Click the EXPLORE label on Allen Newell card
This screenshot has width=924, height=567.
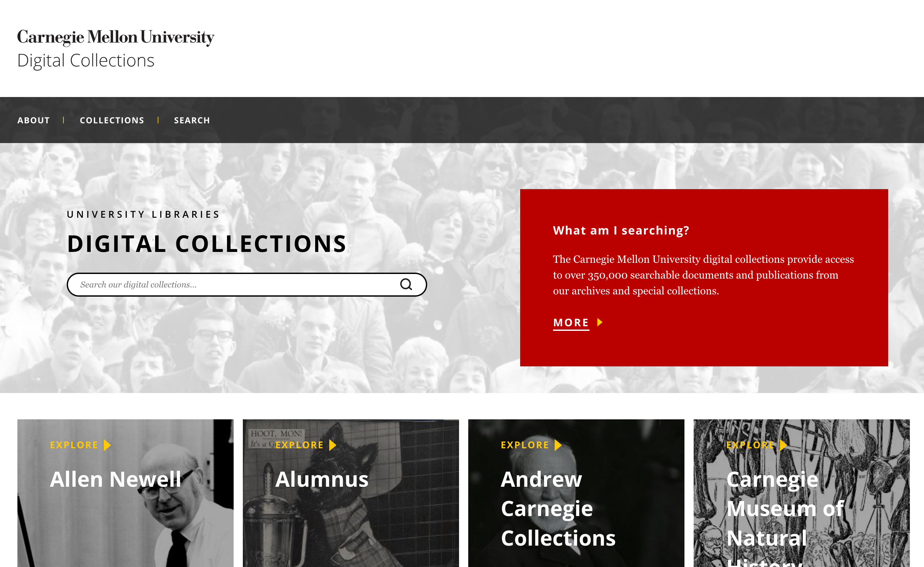74,445
